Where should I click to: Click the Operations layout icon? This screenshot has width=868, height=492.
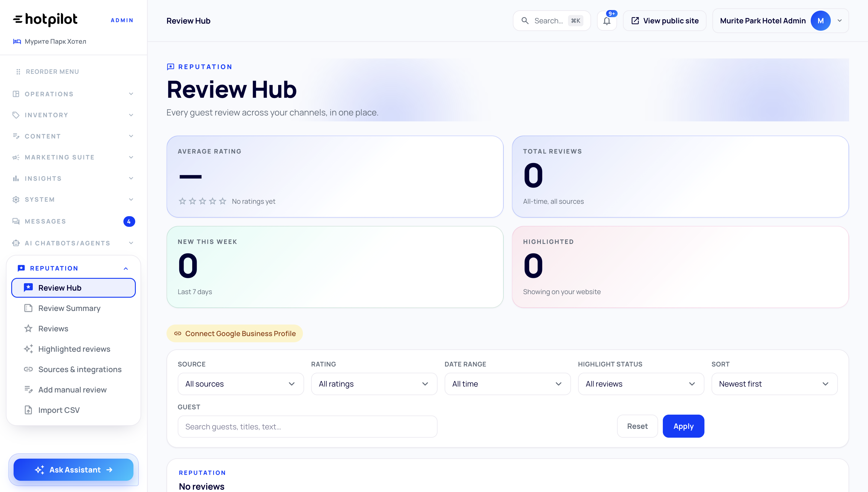[x=16, y=94]
